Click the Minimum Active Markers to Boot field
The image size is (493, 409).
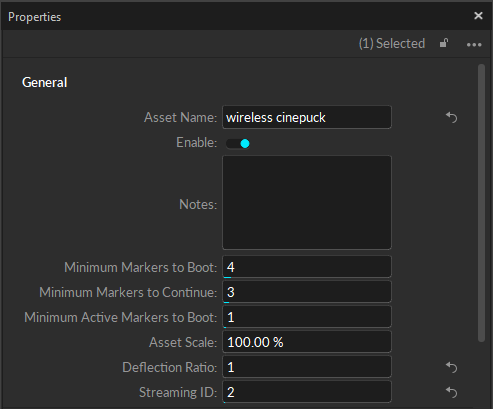click(307, 317)
